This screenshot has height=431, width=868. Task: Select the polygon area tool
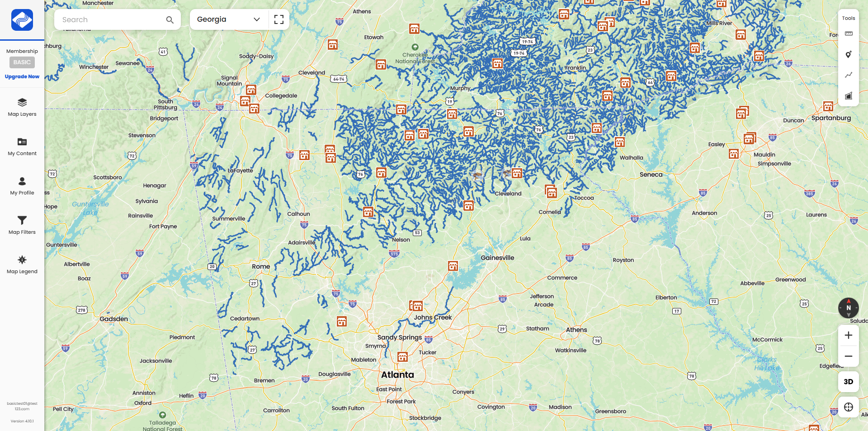click(x=849, y=96)
